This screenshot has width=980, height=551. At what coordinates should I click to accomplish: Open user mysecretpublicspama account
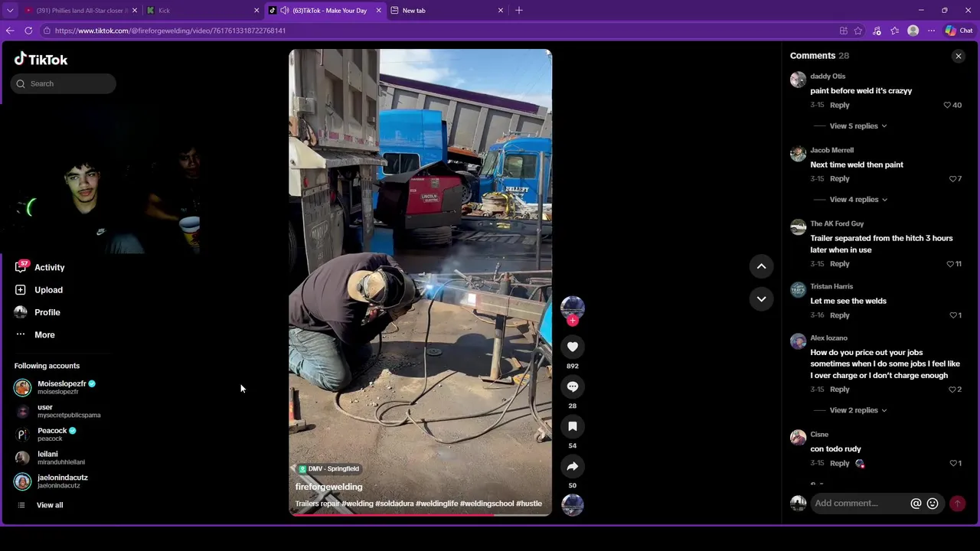point(57,411)
